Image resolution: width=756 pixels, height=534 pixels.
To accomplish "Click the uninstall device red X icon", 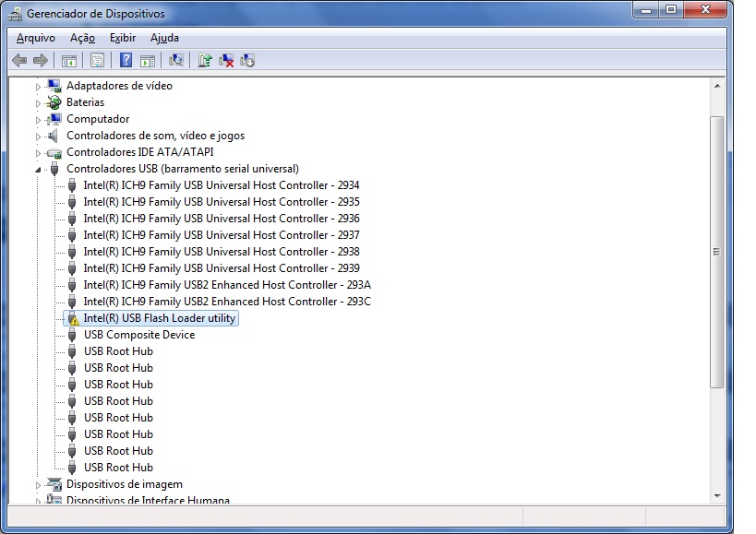I will [226, 60].
